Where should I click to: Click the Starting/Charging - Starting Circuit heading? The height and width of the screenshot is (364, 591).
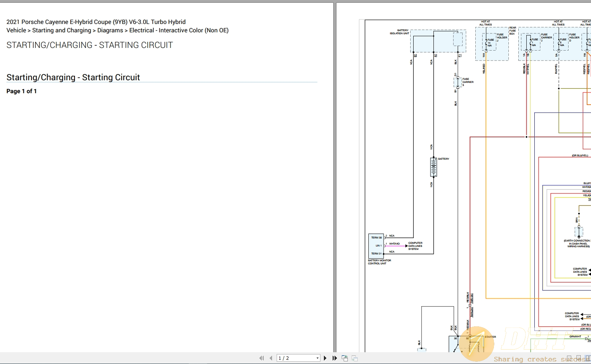tap(73, 77)
